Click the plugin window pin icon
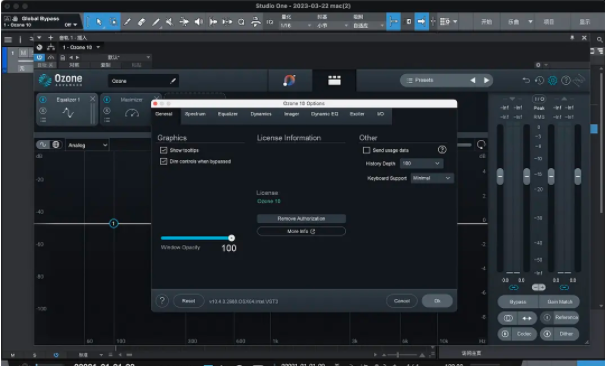 pyautogui.click(x=572, y=37)
